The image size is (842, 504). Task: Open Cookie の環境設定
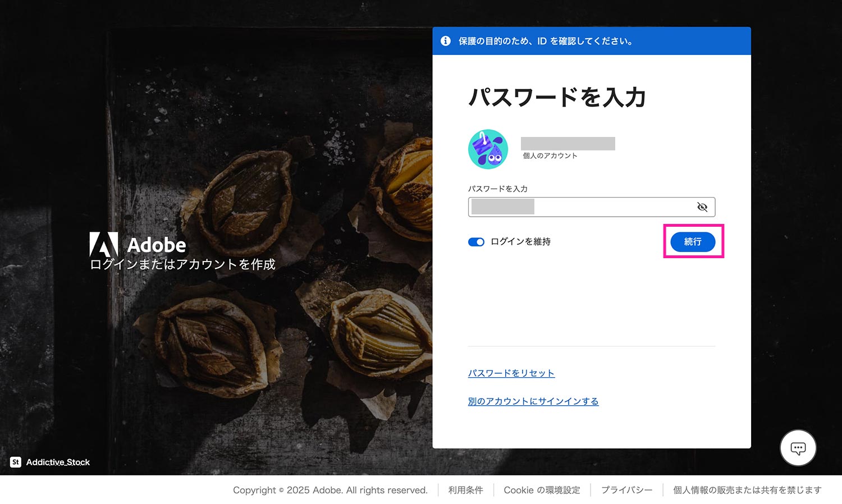click(x=542, y=489)
